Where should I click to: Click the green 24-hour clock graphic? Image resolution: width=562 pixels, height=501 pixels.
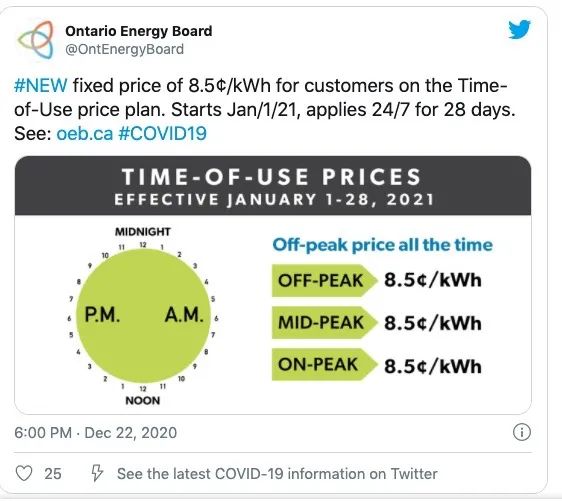click(143, 316)
